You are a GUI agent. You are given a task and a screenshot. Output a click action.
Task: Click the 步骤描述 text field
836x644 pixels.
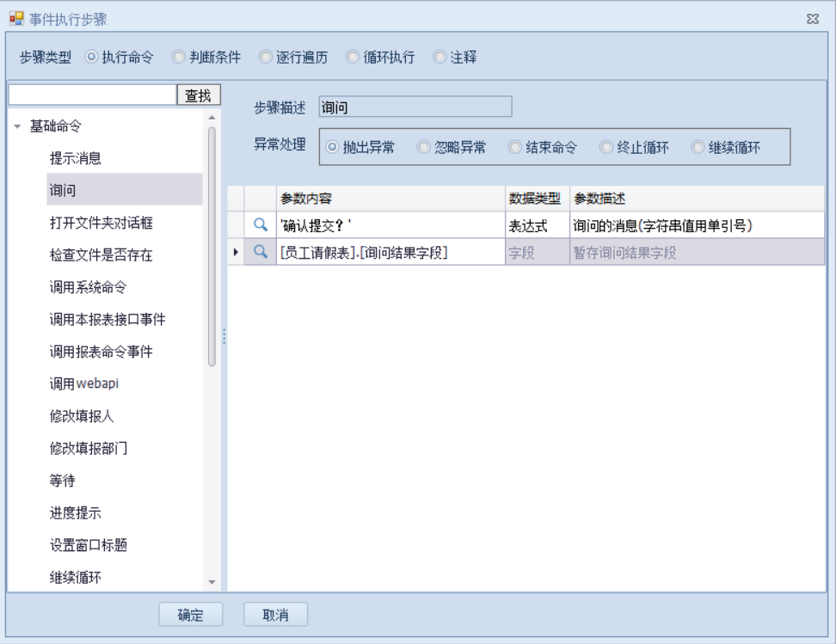point(415,107)
